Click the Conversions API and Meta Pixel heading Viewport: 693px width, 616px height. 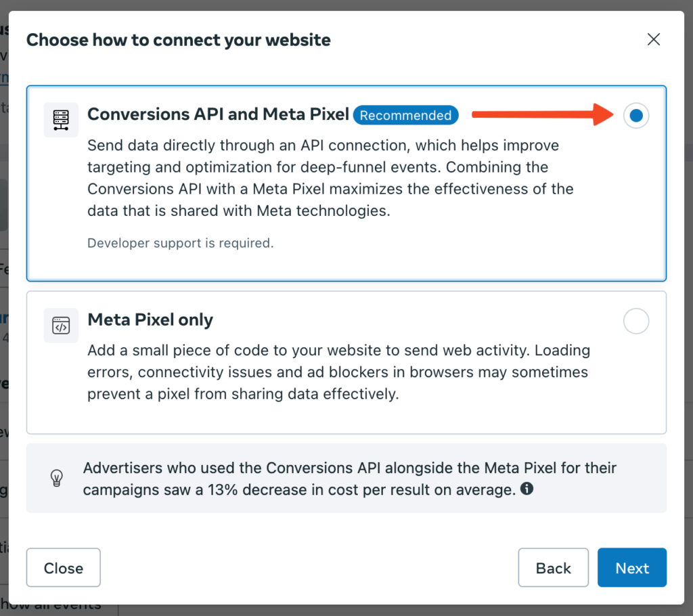(218, 114)
